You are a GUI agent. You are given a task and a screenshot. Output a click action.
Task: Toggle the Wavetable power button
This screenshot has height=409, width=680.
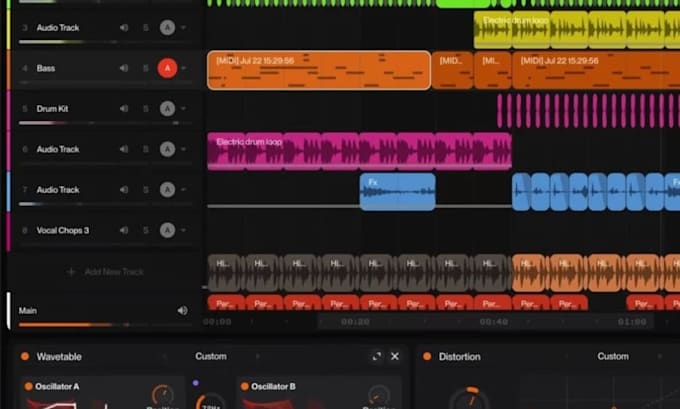click(x=25, y=356)
